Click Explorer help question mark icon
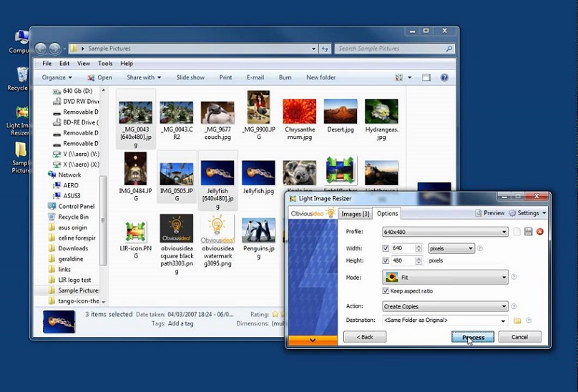This screenshot has width=578, height=392. (444, 77)
